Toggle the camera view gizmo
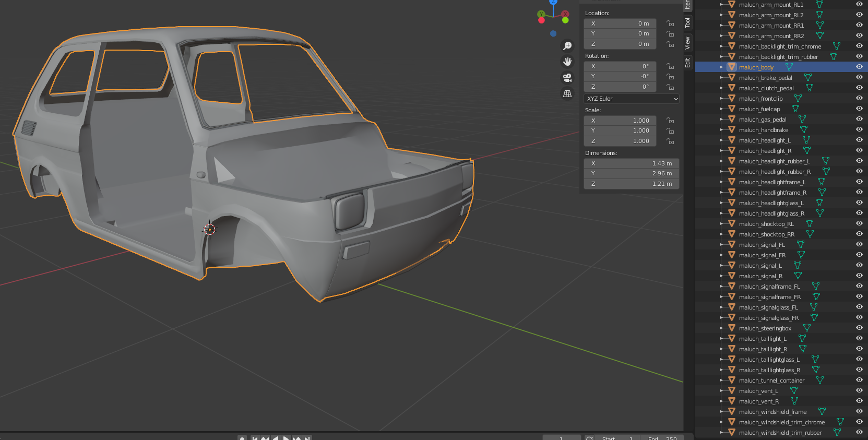Screen dimensions: 868x440 click(x=567, y=78)
